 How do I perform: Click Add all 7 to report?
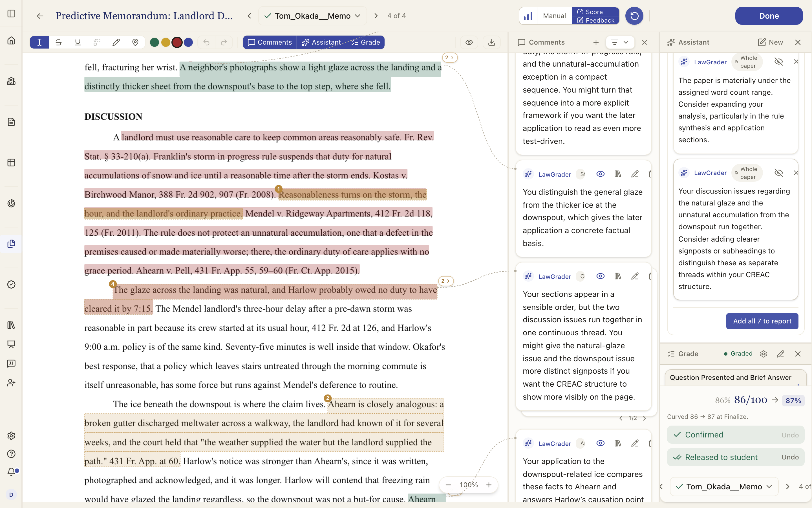762,321
